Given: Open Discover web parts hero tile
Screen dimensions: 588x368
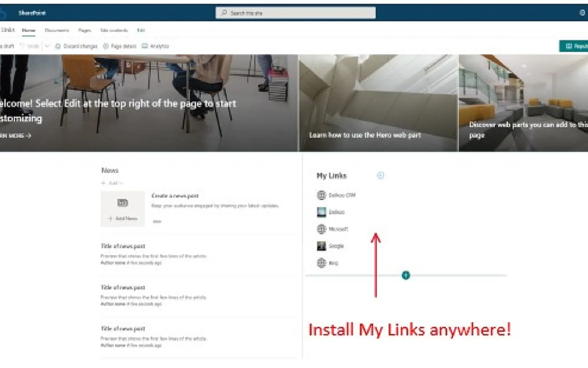Looking at the screenshot, I should pyautogui.click(x=523, y=103).
